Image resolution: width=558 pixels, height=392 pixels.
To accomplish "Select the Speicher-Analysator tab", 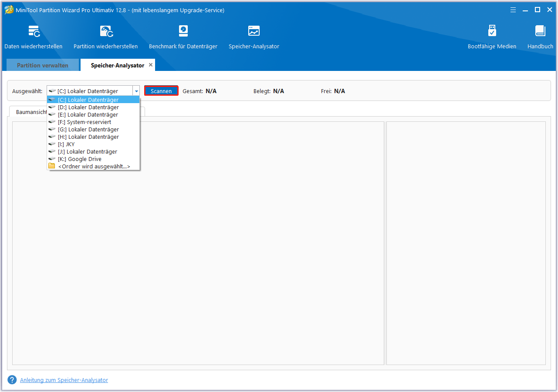I will [x=118, y=65].
